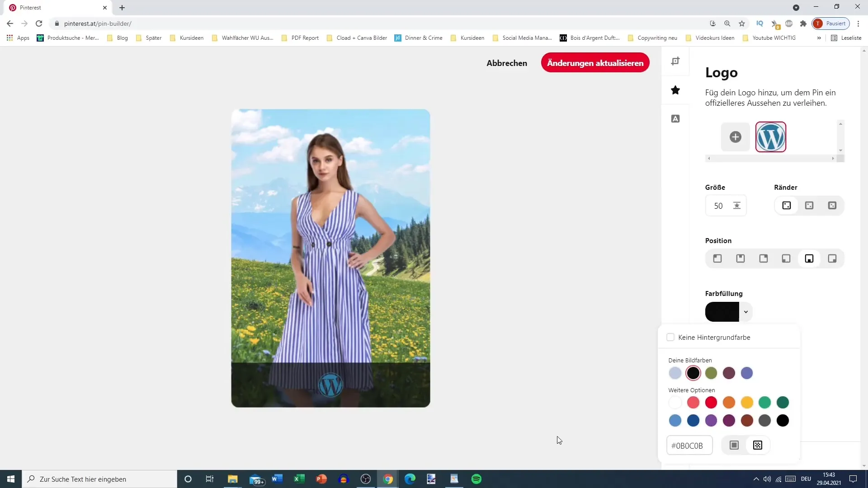Open Excel from the taskbar
The image size is (868, 488).
pos(299,479)
